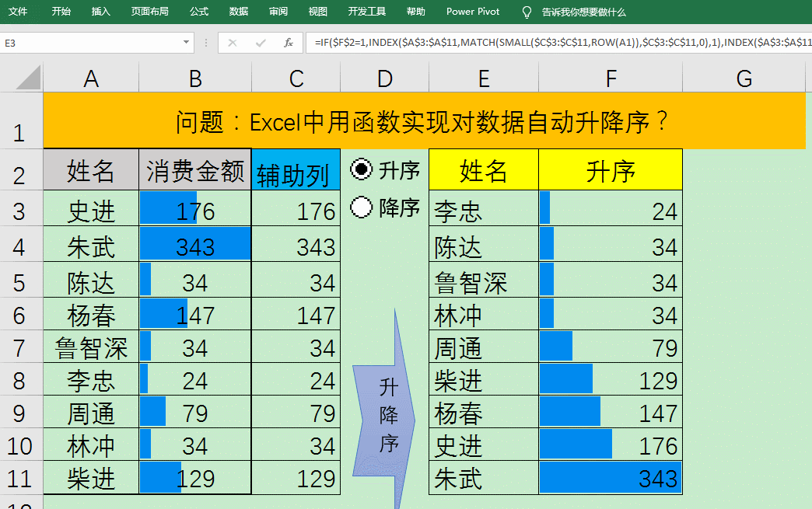Viewport: 812px width, 509px height.
Task: Click cell E3 containing 李忠
Action: coord(484,208)
